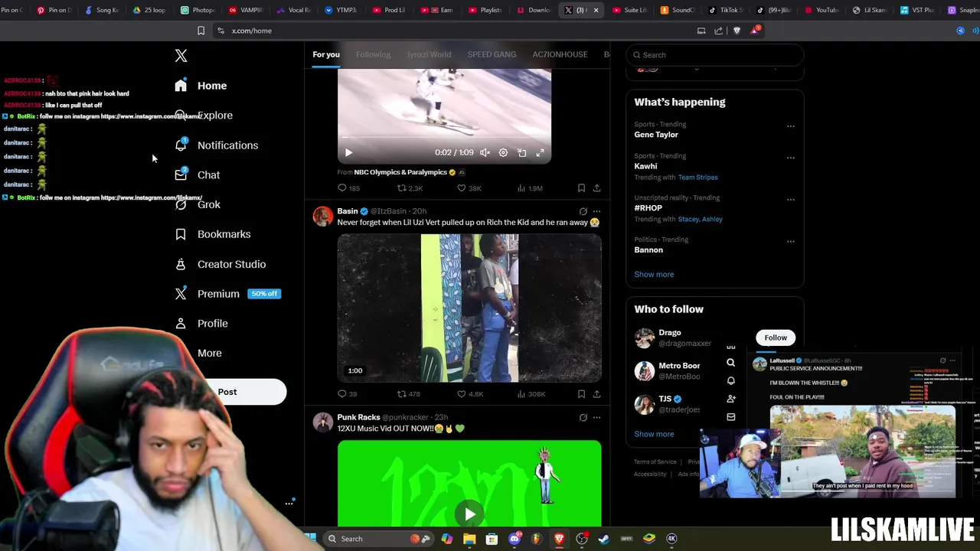Screen dimensions: 980x551
Task: Click the Search field on X
Action: tap(715, 55)
